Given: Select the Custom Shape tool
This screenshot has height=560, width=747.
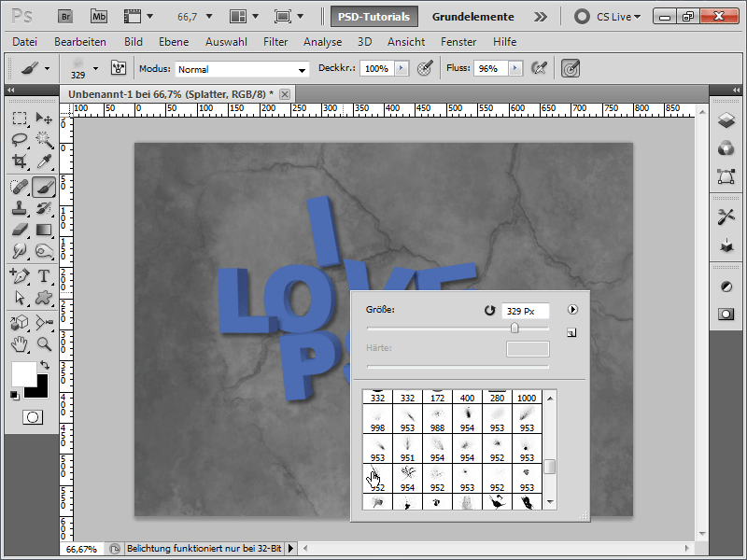Looking at the screenshot, I should [x=44, y=298].
